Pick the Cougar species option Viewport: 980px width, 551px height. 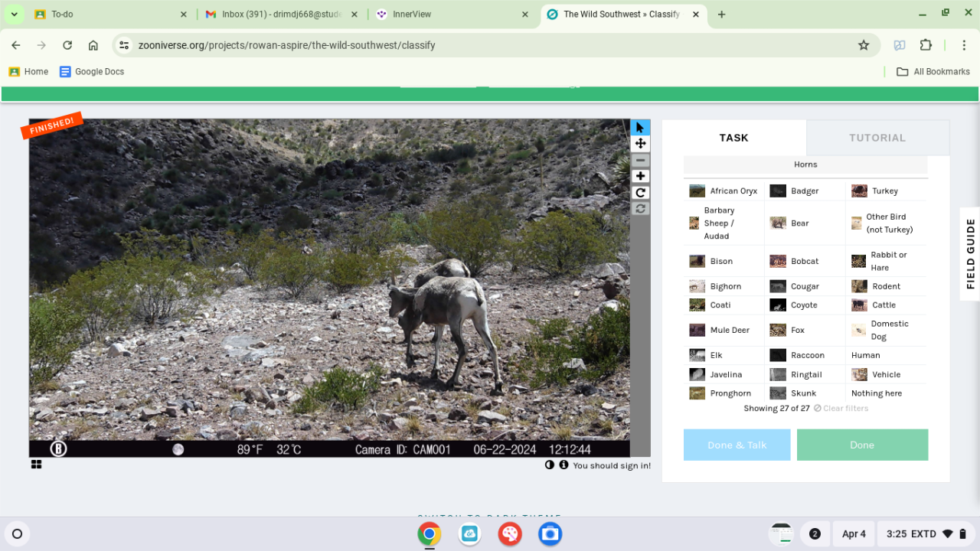pyautogui.click(x=805, y=286)
